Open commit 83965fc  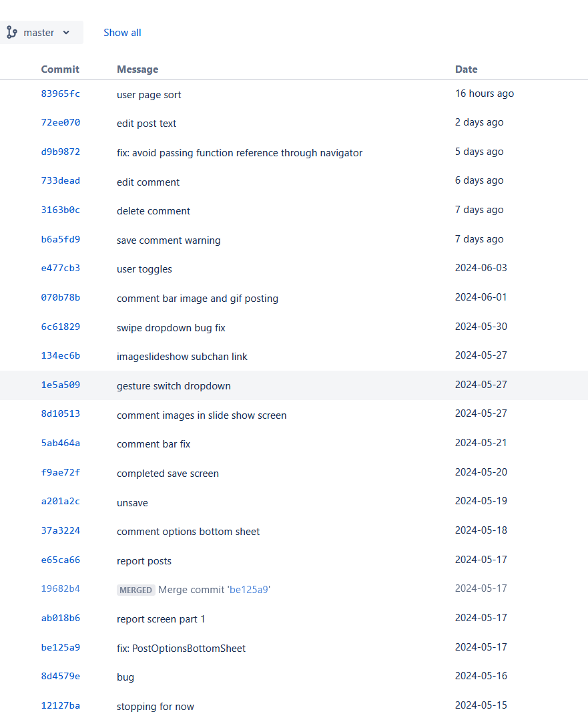pyautogui.click(x=61, y=94)
